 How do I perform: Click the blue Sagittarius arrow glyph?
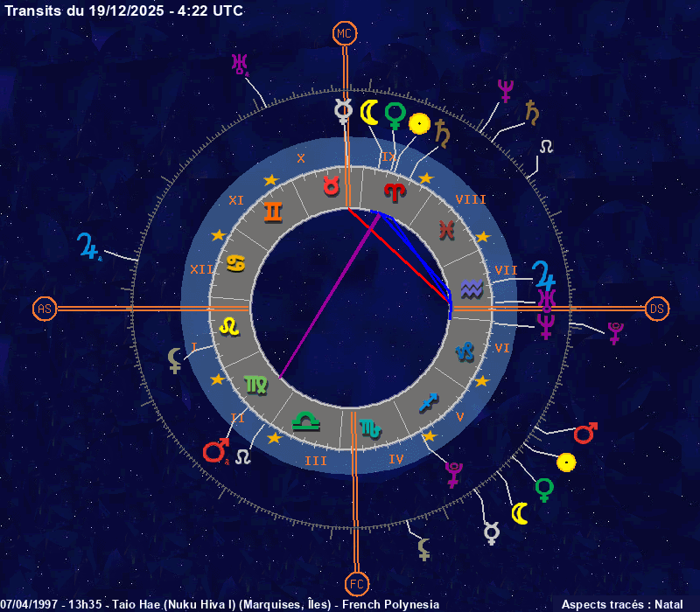[x=429, y=401]
